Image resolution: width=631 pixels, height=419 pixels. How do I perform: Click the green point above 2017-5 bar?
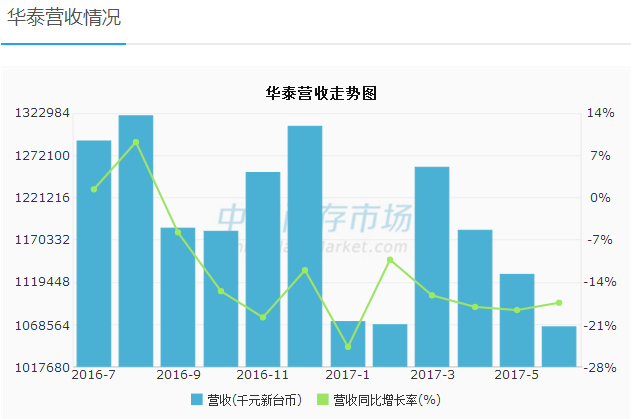click(517, 310)
